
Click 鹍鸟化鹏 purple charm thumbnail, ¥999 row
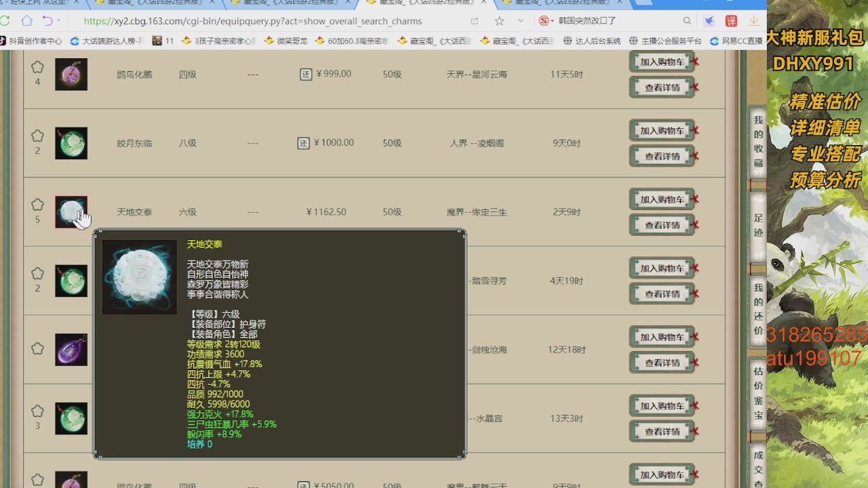[71, 74]
